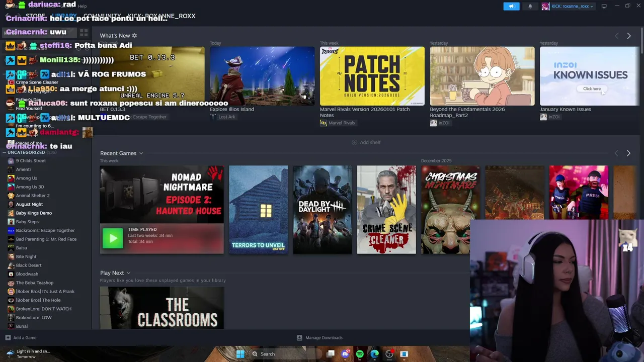Click Add a Game
The image size is (644, 362).
click(21, 338)
